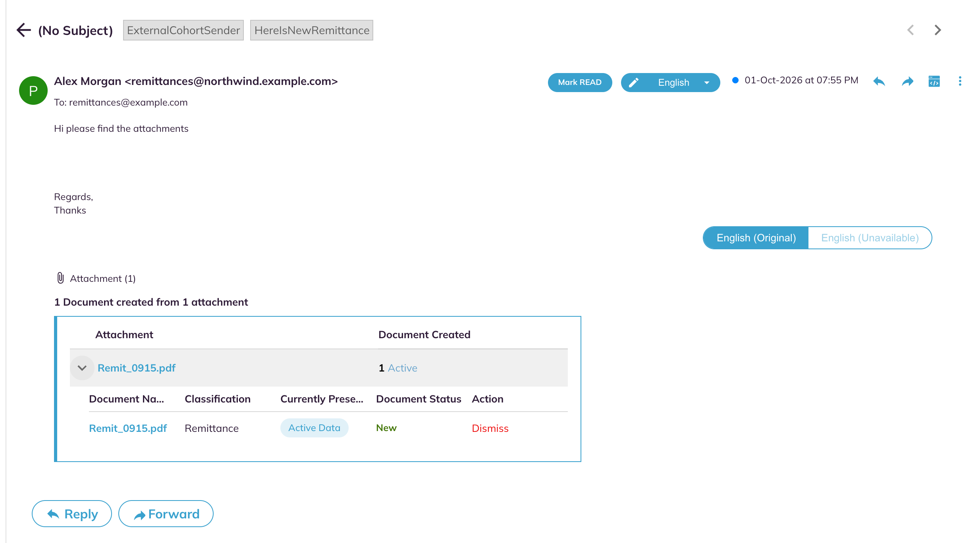
Task: Click the Action column header
Action: (x=488, y=399)
